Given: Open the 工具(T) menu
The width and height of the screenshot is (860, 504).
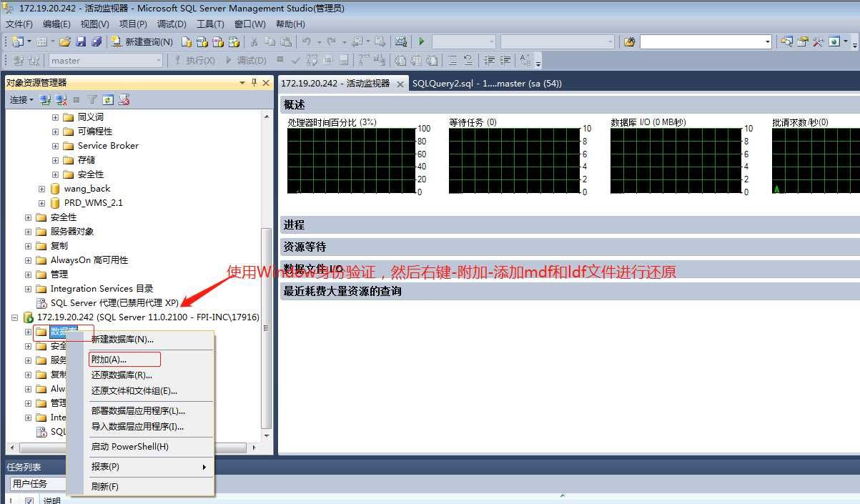Looking at the screenshot, I should 210,24.
